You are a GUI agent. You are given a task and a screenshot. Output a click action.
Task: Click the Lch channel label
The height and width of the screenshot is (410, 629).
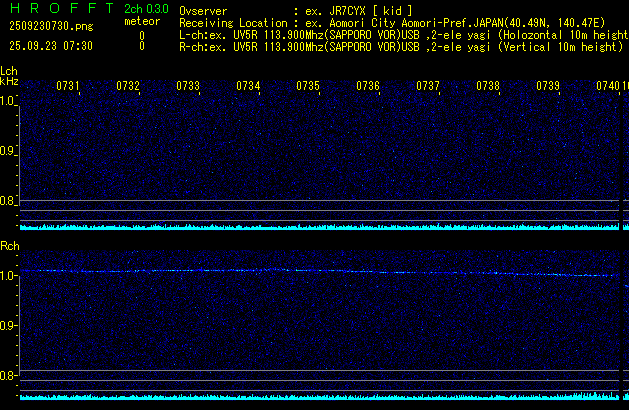[x=9, y=72]
